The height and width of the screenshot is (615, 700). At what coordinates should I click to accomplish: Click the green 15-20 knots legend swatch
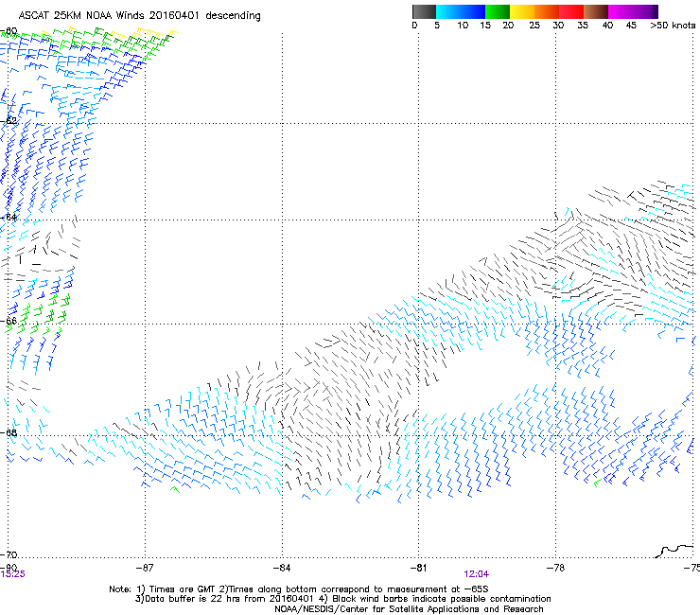pyautogui.click(x=498, y=11)
